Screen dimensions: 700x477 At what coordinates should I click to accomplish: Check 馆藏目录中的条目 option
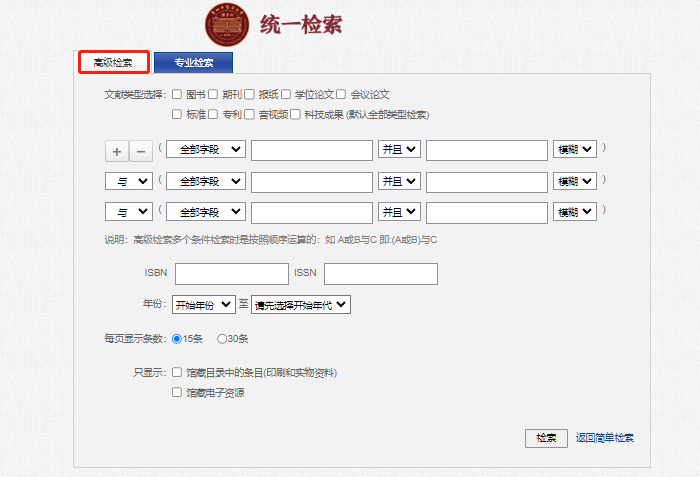(x=177, y=372)
